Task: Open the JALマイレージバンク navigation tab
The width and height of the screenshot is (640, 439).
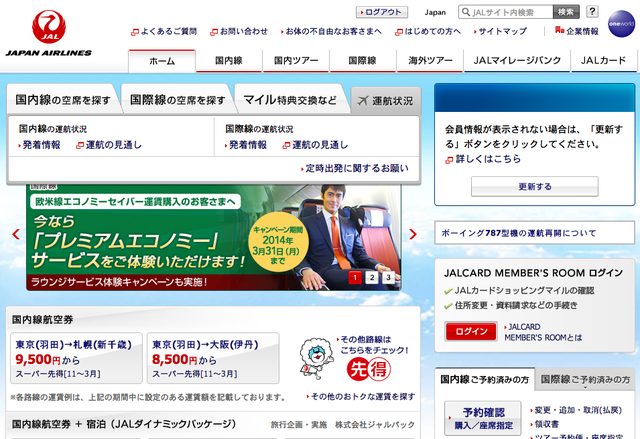Action: click(x=517, y=61)
